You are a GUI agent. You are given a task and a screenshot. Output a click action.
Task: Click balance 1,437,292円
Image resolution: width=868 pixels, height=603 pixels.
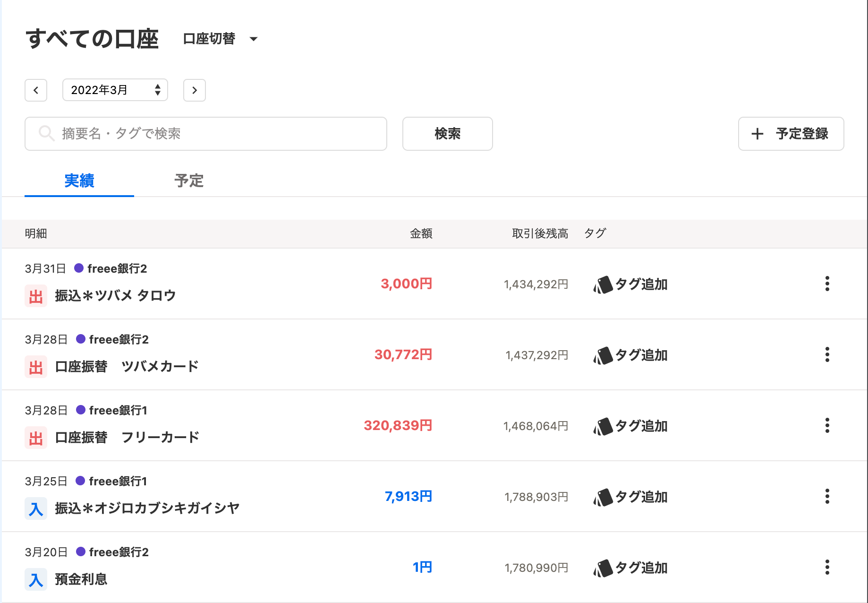coord(537,355)
